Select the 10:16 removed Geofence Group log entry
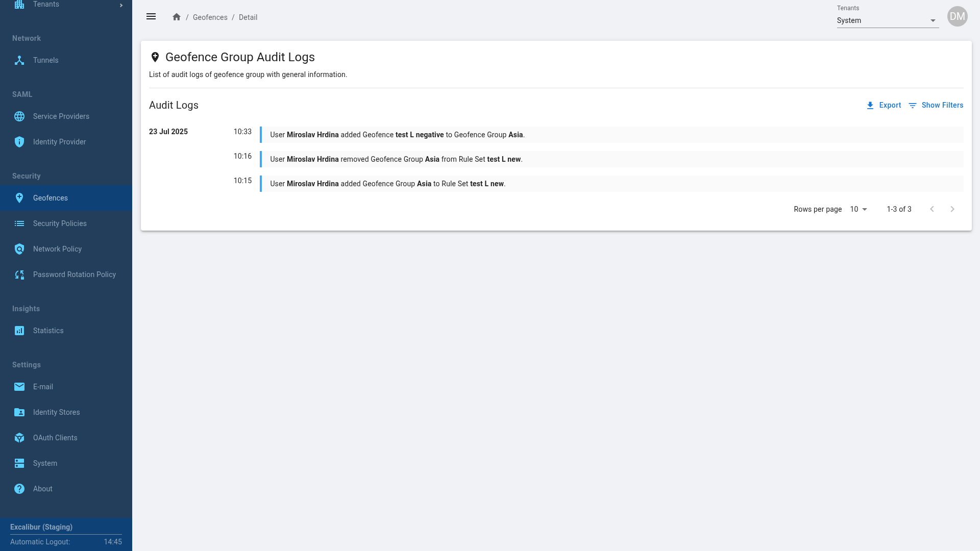 point(396,159)
